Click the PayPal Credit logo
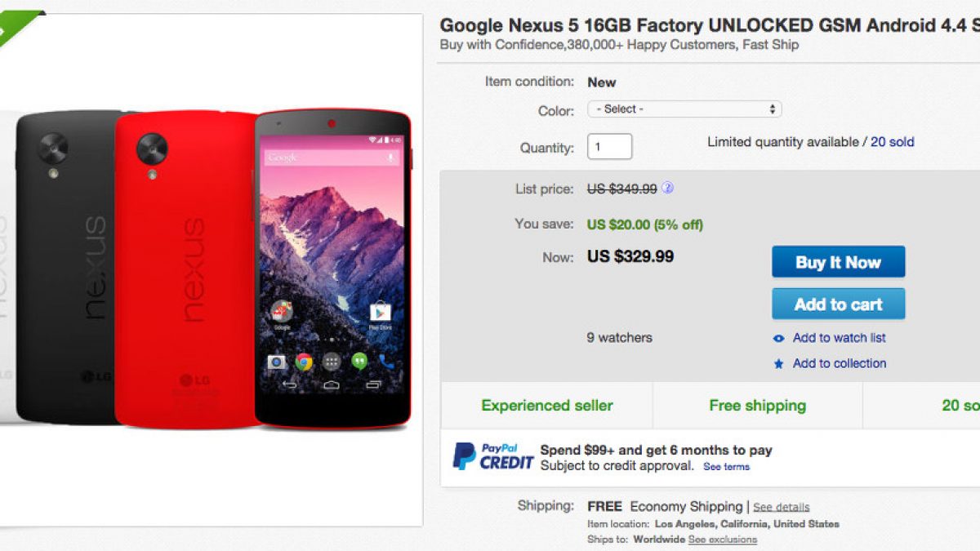 point(493,455)
